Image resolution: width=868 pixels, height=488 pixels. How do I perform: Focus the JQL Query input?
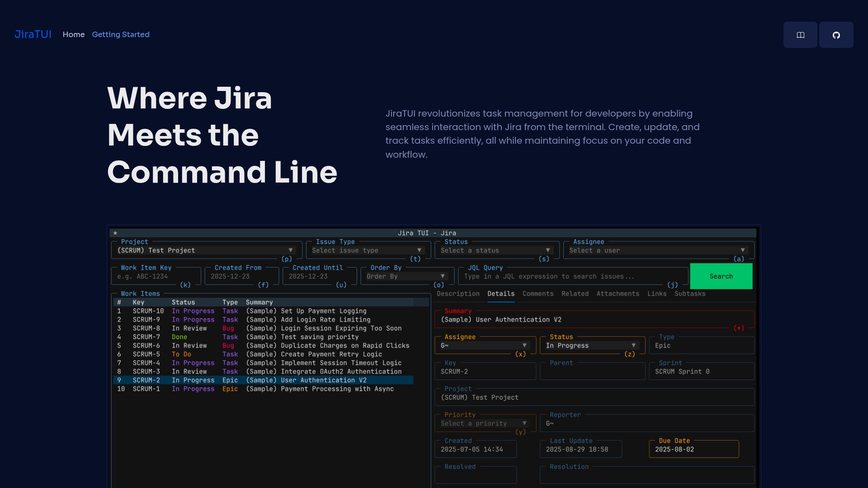click(573, 276)
